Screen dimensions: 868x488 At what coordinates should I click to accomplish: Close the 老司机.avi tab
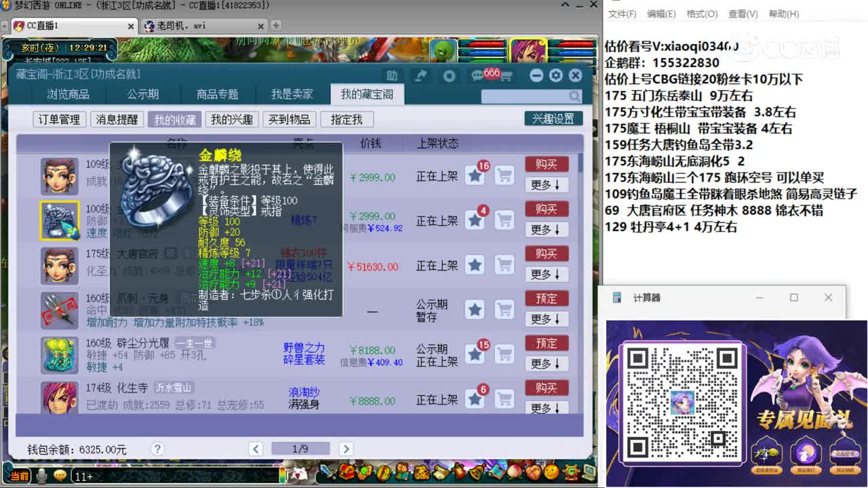click(x=260, y=26)
